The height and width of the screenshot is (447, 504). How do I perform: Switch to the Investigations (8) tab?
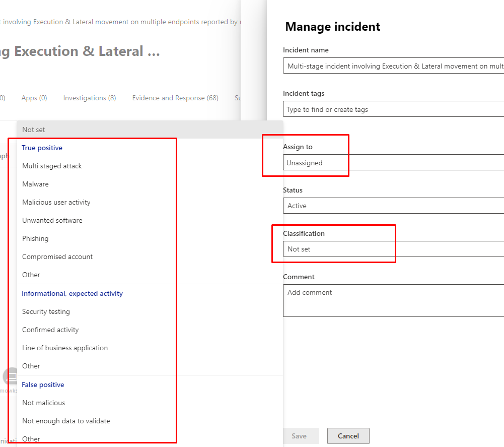(x=90, y=98)
